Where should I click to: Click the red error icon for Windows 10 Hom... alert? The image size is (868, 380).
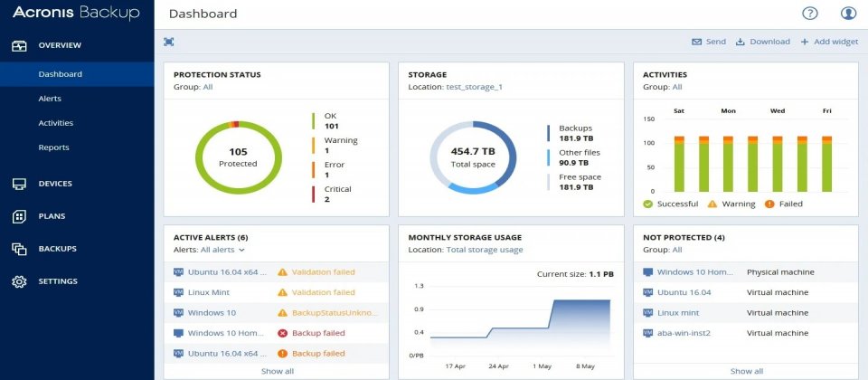[x=282, y=334]
